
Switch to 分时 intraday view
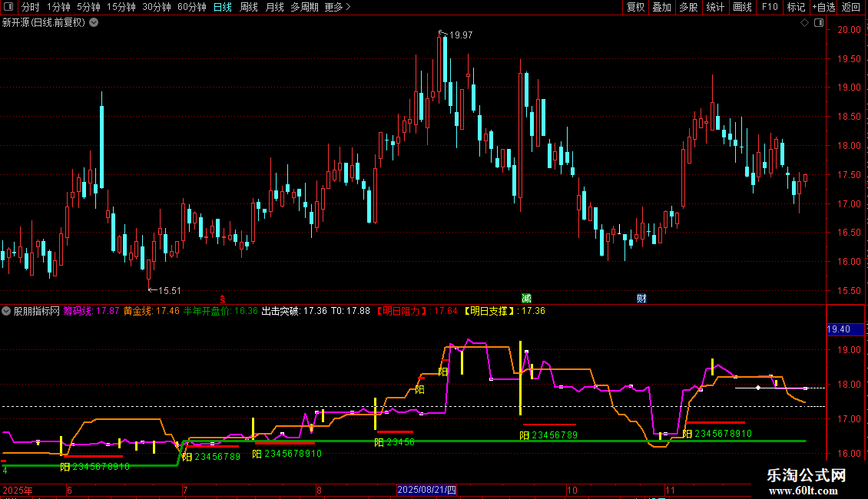tap(31, 7)
